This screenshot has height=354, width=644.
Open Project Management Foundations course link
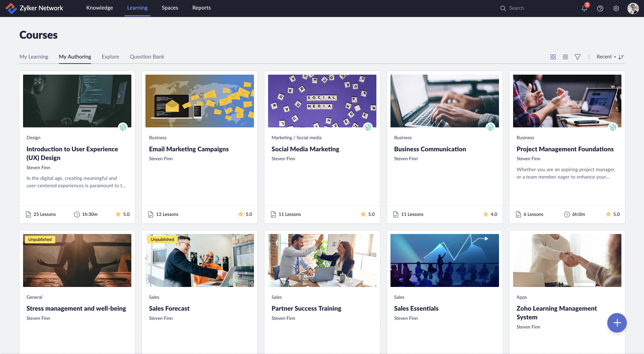[565, 149]
